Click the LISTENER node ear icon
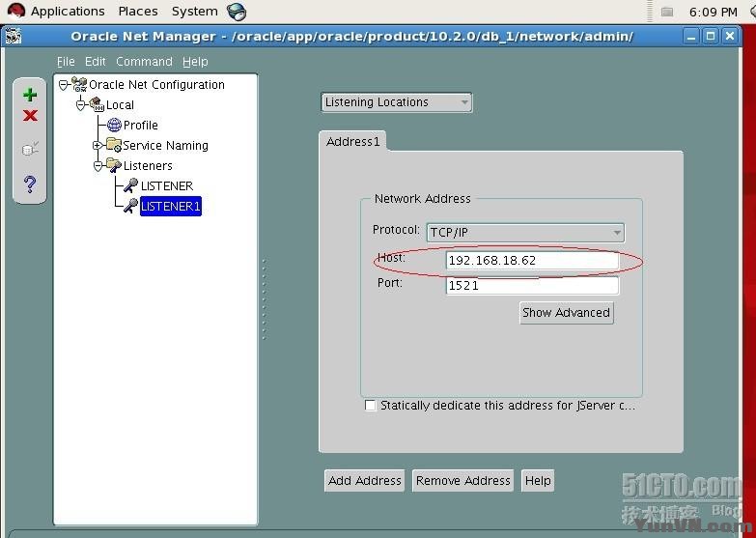Image resolution: width=756 pixels, height=538 pixels. click(130, 185)
